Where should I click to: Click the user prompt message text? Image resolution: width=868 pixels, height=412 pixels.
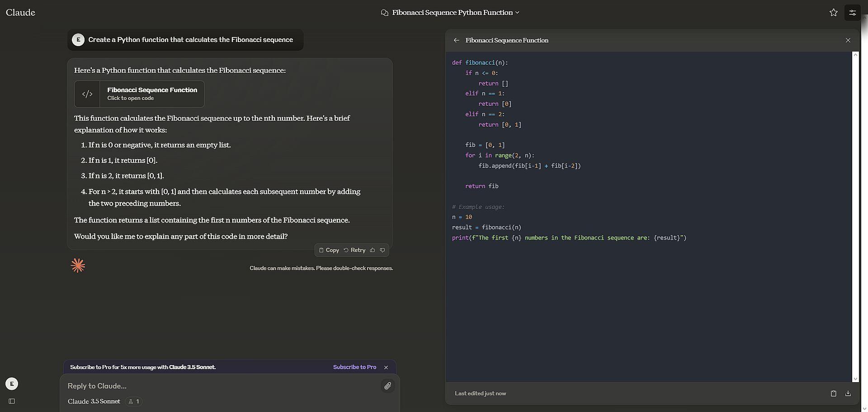pos(190,40)
